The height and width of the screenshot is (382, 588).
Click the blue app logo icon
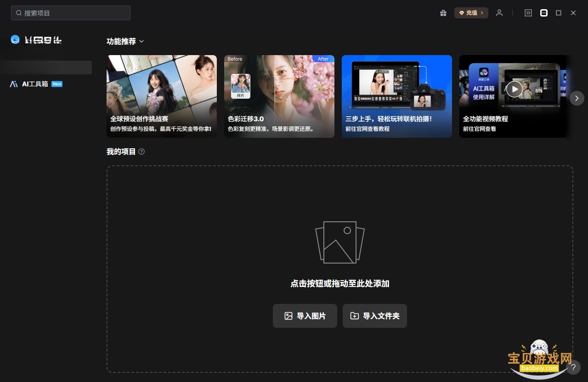[15, 40]
